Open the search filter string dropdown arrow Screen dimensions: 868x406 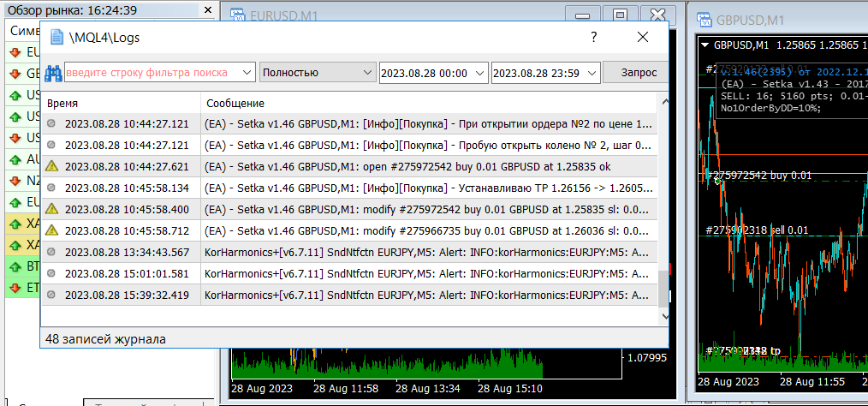(x=247, y=73)
